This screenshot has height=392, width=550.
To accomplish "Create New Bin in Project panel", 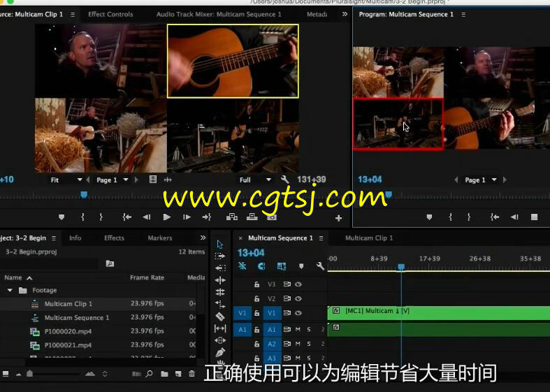I will (164, 374).
